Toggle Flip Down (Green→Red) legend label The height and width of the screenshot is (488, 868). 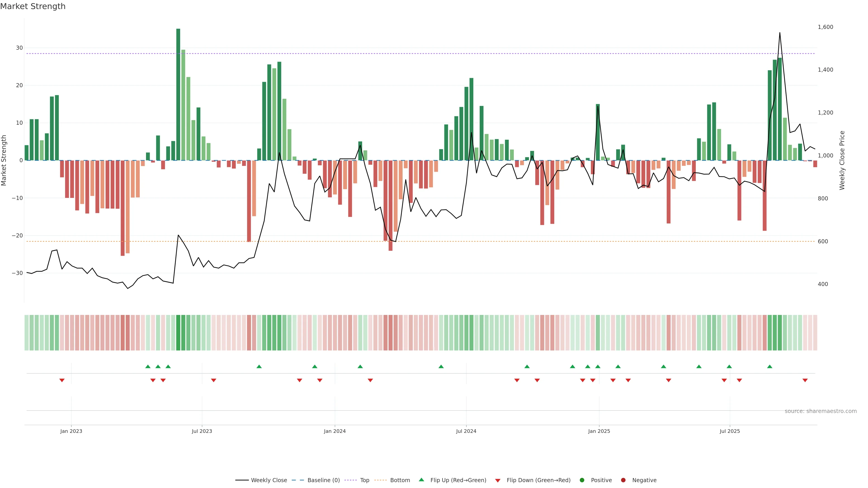click(538, 480)
